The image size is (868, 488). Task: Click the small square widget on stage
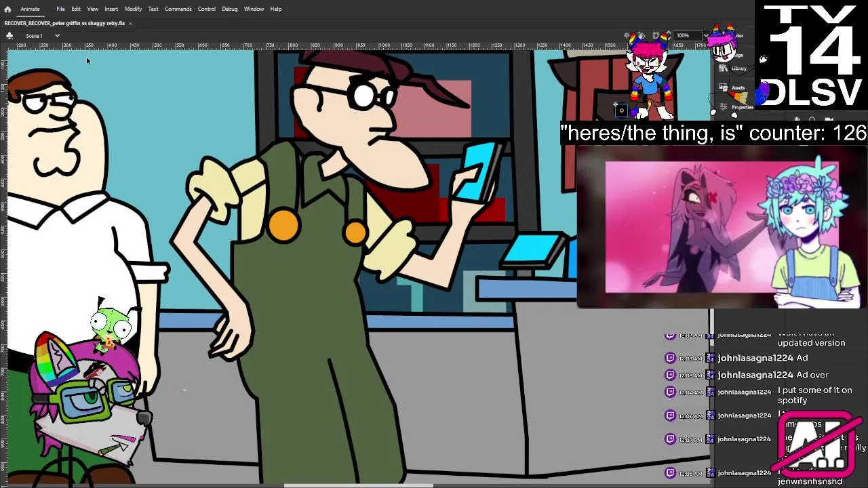(621, 110)
